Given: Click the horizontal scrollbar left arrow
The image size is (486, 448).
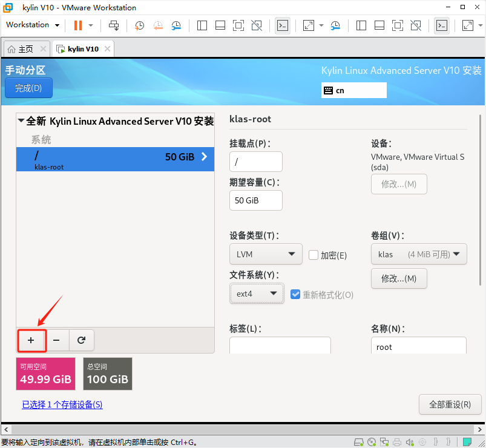Looking at the screenshot, I should point(6,430).
